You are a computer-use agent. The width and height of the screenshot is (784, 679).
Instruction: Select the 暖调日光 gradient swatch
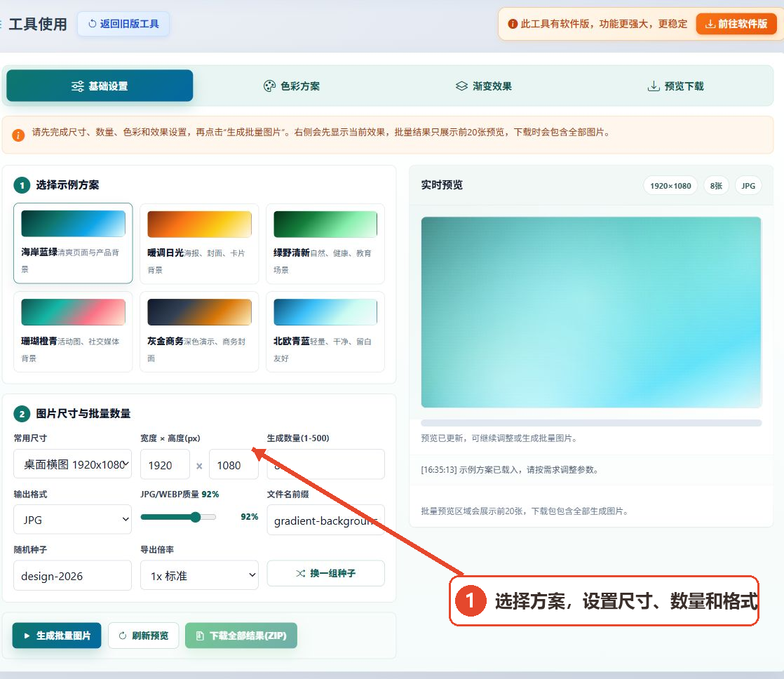199,224
